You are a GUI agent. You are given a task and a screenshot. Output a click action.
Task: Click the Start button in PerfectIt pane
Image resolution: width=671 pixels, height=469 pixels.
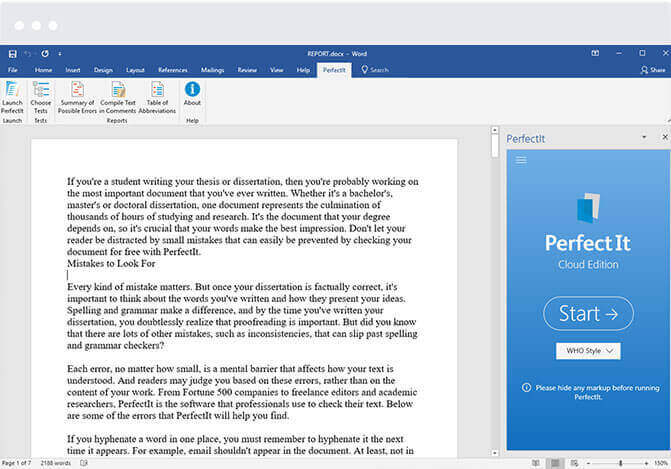click(588, 314)
